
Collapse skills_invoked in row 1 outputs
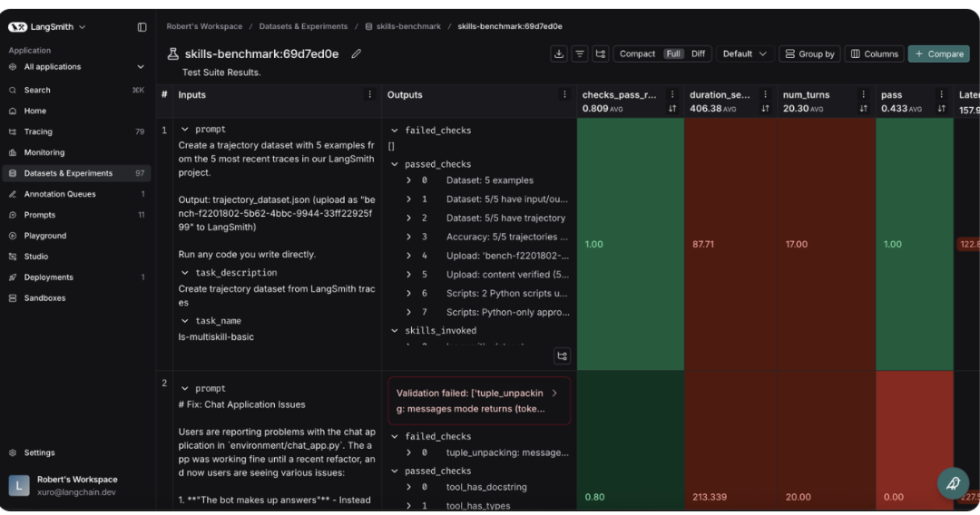[x=395, y=331]
